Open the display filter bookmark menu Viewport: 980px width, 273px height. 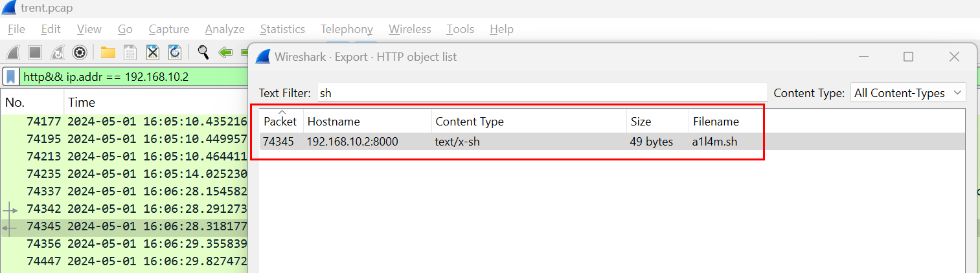pyautogui.click(x=11, y=77)
